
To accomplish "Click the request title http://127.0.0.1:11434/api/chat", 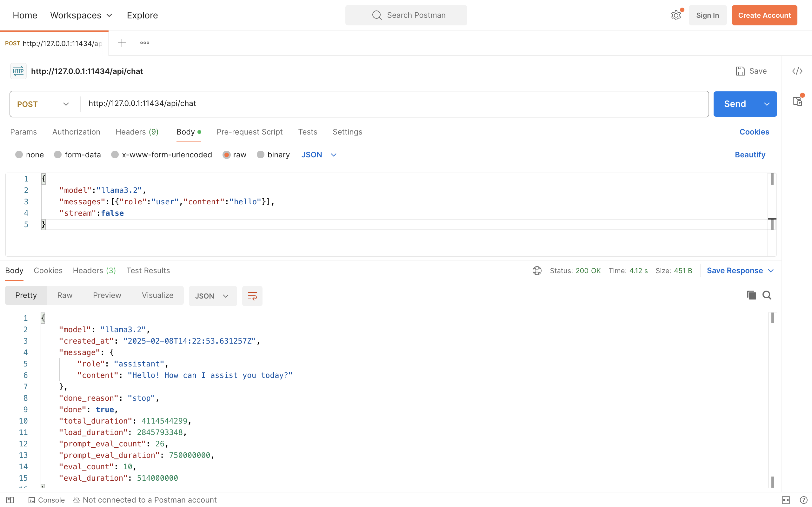I will coord(87,71).
